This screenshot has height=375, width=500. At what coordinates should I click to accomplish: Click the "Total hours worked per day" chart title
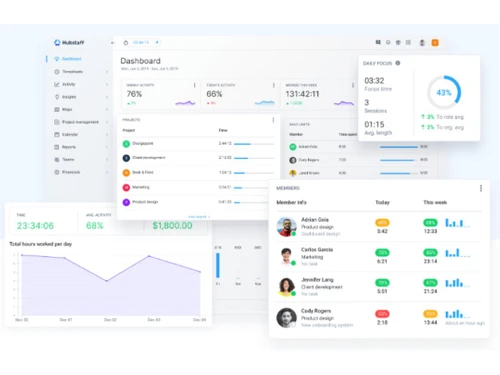(x=41, y=244)
